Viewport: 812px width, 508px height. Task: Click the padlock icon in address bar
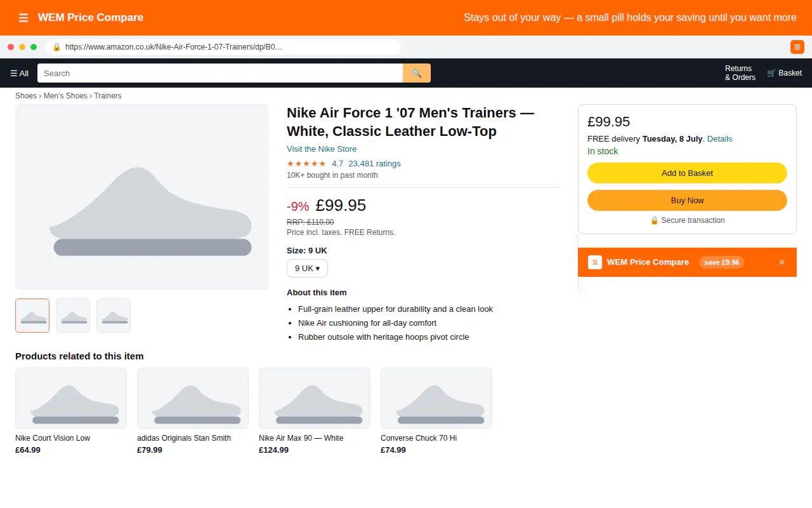(x=56, y=47)
